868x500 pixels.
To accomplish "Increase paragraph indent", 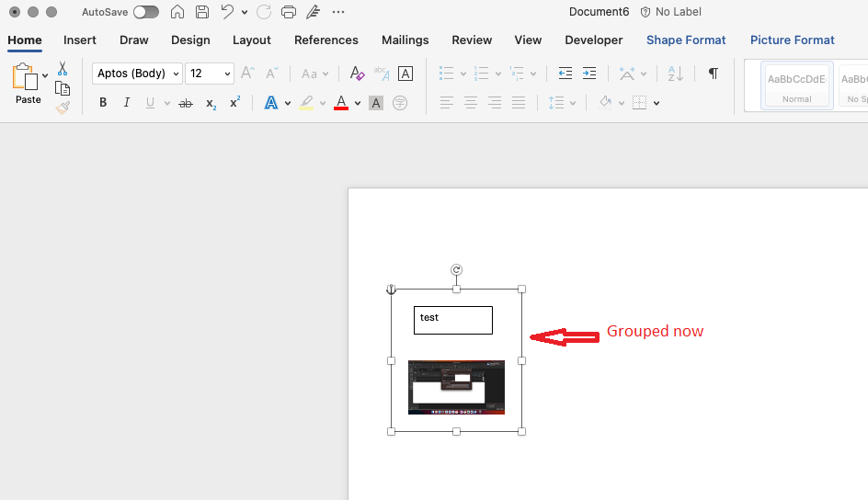I will pos(589,73).
